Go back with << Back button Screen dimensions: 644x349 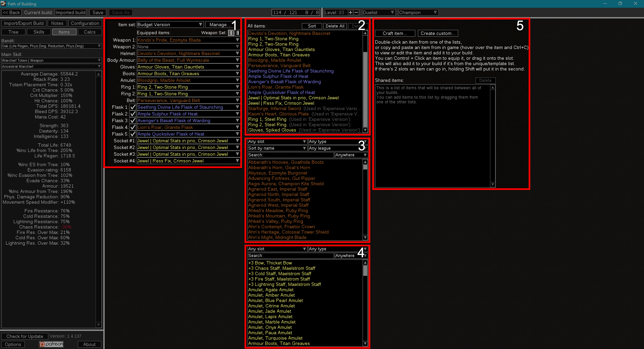[11, 12]
